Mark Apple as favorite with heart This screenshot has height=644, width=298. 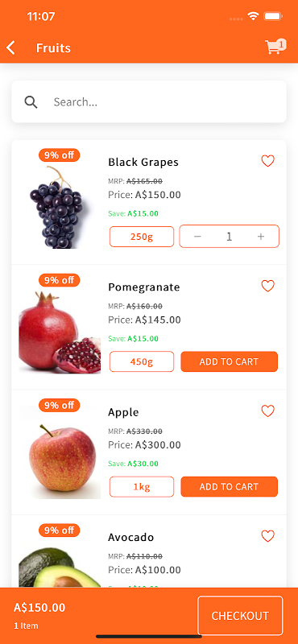pos(268,411)
